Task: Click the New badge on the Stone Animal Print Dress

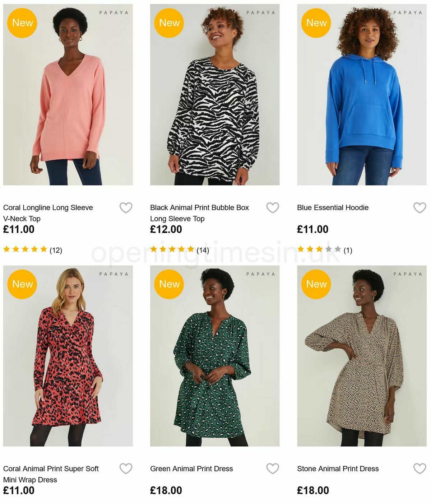Action: [316, 284]
